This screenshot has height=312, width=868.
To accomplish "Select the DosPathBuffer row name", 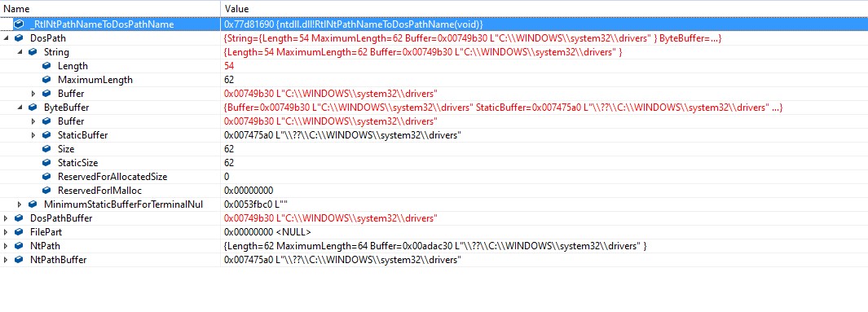I will 61,218.
